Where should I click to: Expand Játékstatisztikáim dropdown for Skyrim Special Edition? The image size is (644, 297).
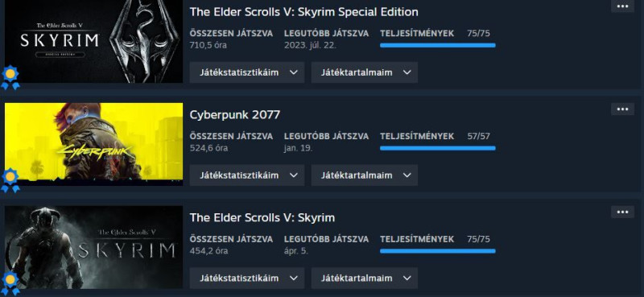(x=247, y=72)
